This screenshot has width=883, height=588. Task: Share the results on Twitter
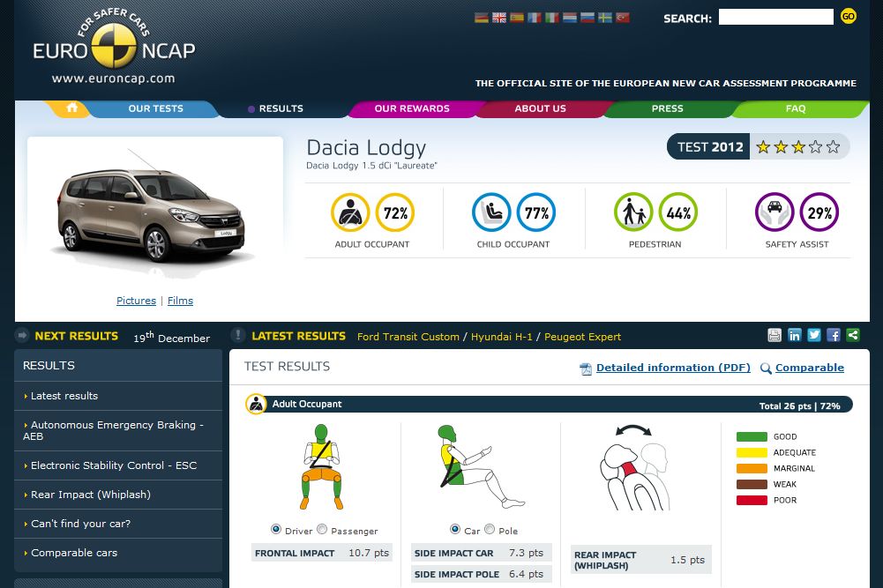[x=814, y=335]
